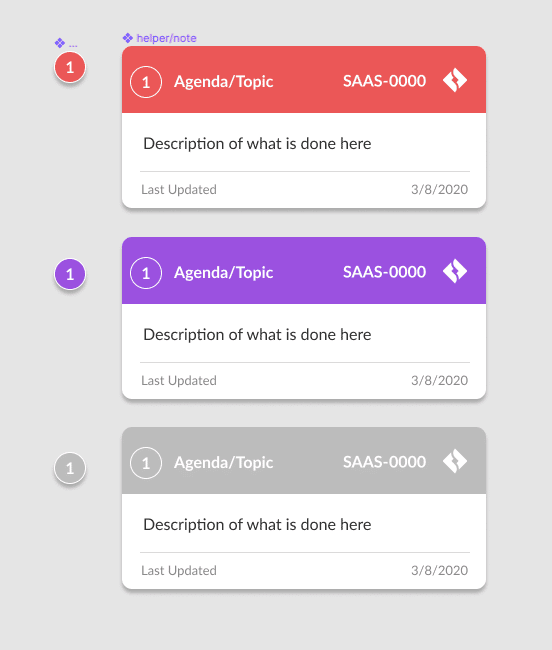The height and width of the screenshot is (650, 552).
Task: Click Last Updated label on gray note
Action: point(179,570)
